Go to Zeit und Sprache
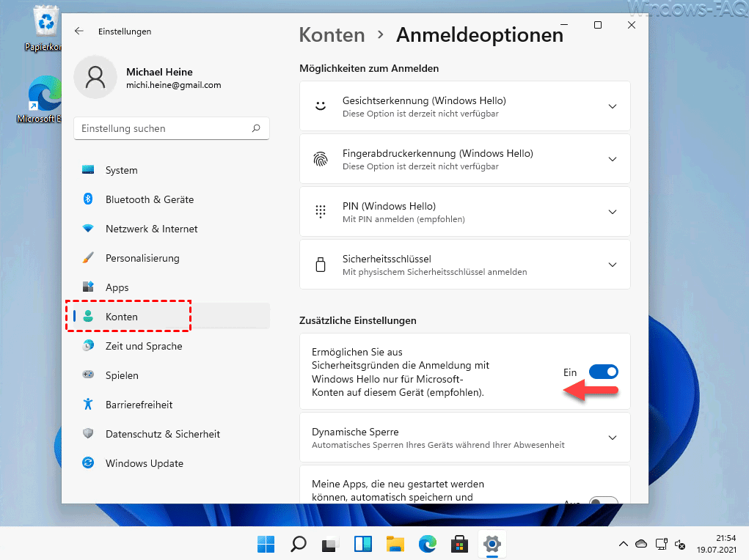The image size is (749, 560). (x=172, y=346)
